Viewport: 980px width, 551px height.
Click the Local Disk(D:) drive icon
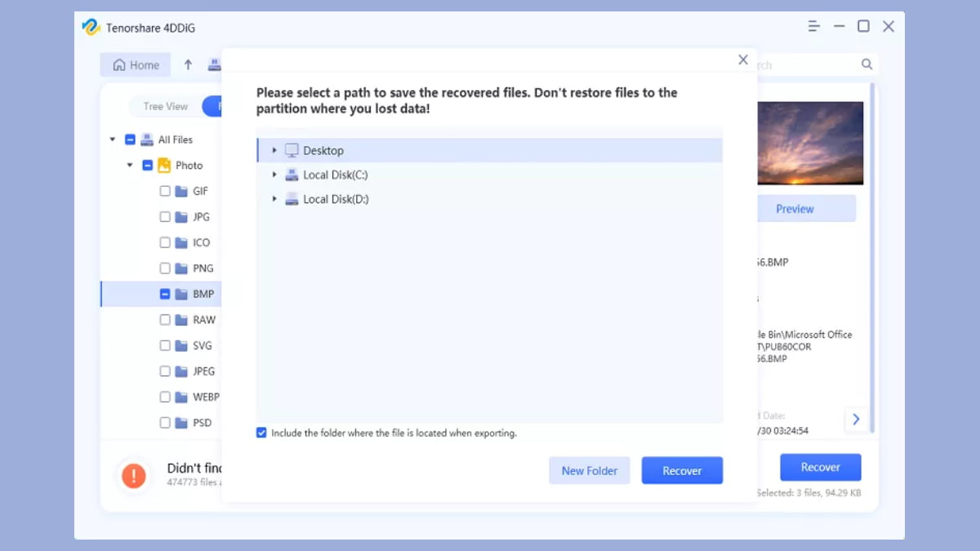pos(292,199)
